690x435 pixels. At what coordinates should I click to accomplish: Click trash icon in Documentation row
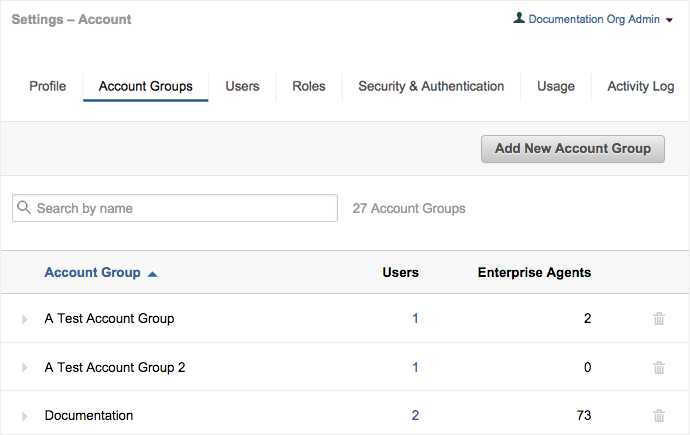[x=659, y=416]
